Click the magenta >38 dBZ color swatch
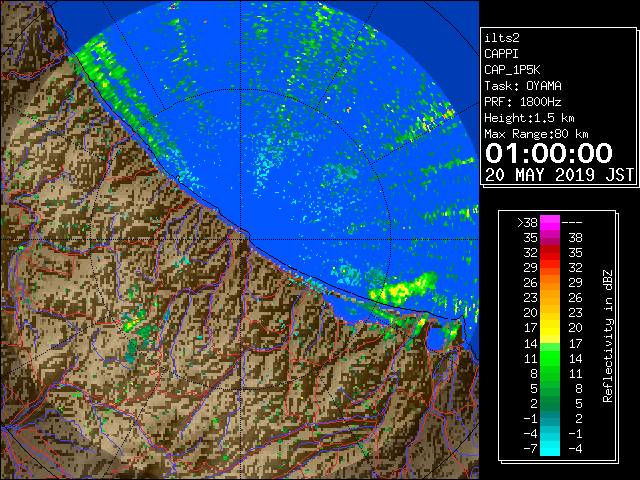The image size is (640, 480). pos(550,222)
